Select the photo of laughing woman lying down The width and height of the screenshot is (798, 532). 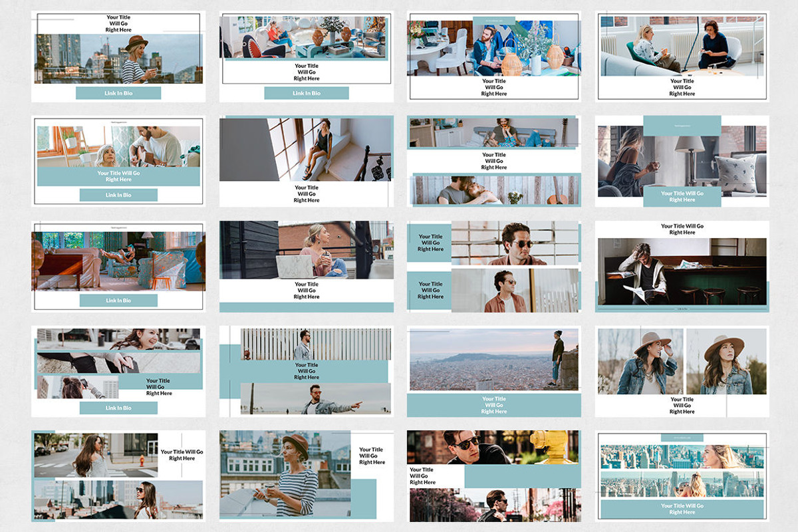point(118,338)
